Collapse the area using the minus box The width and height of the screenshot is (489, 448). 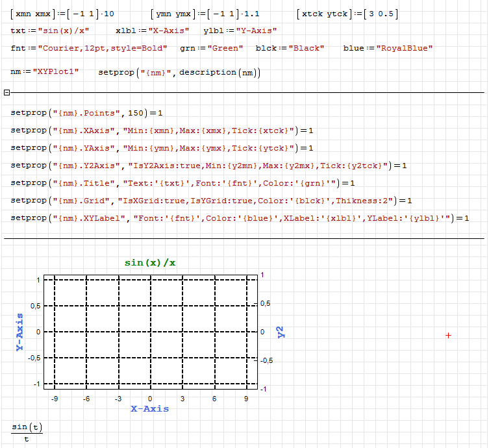pyautogui.click(x=6, y=93)
